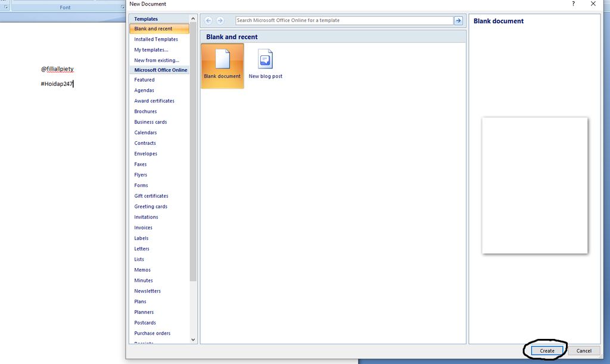Click the Cancel button

pos(584,351)
